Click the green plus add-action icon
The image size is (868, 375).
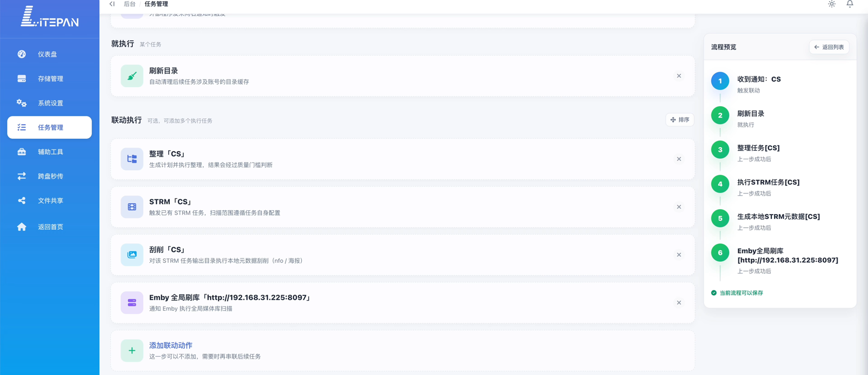coord(132,351)
